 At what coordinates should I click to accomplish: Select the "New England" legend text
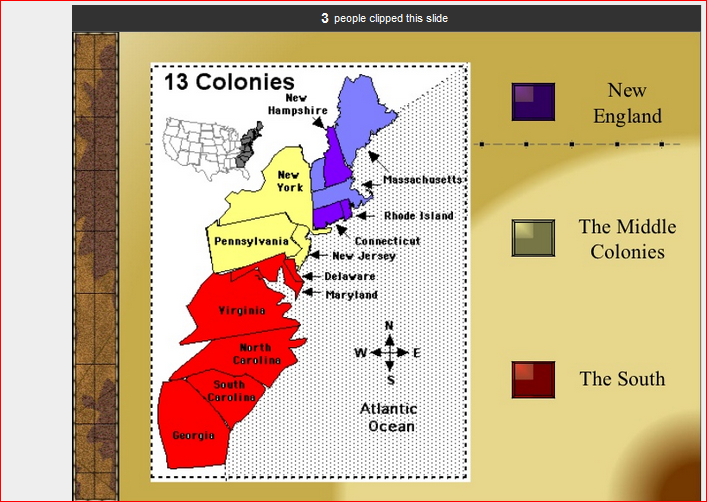627,103
